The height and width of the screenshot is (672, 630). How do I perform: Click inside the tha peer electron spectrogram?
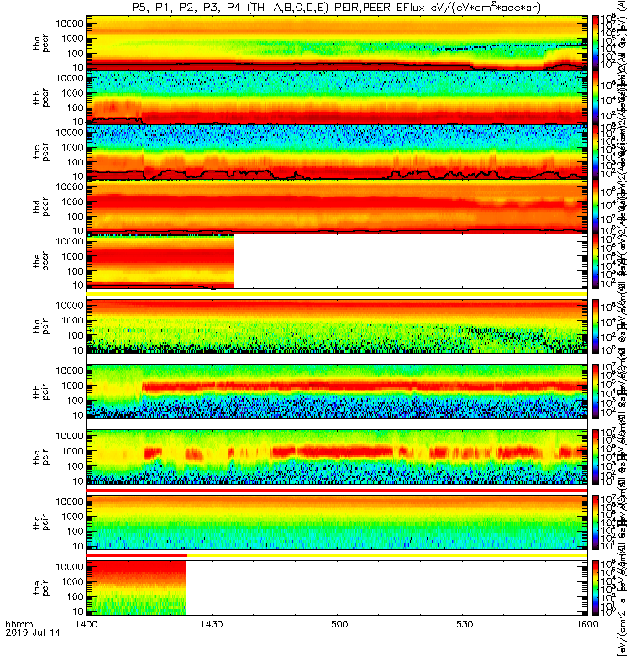tap(337, 43)
